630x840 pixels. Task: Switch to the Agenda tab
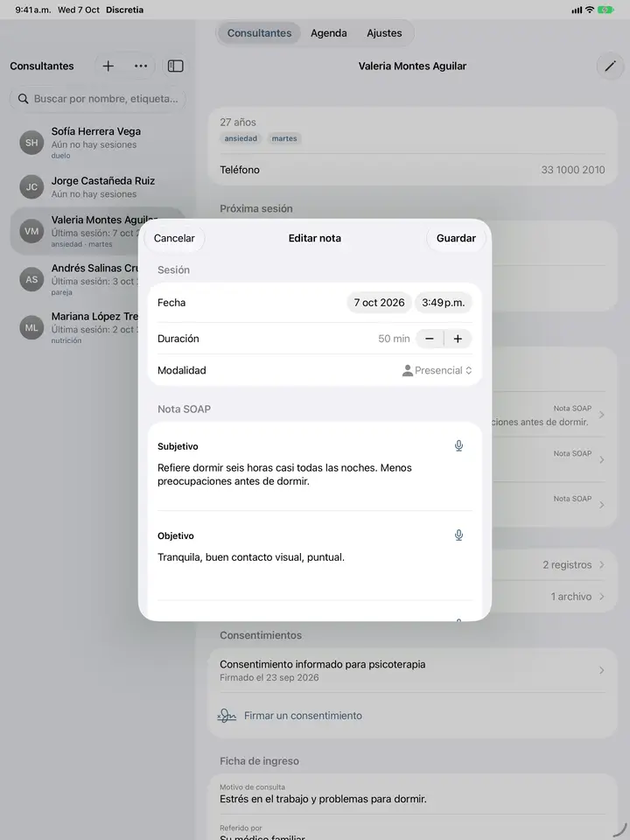[328, 33]
